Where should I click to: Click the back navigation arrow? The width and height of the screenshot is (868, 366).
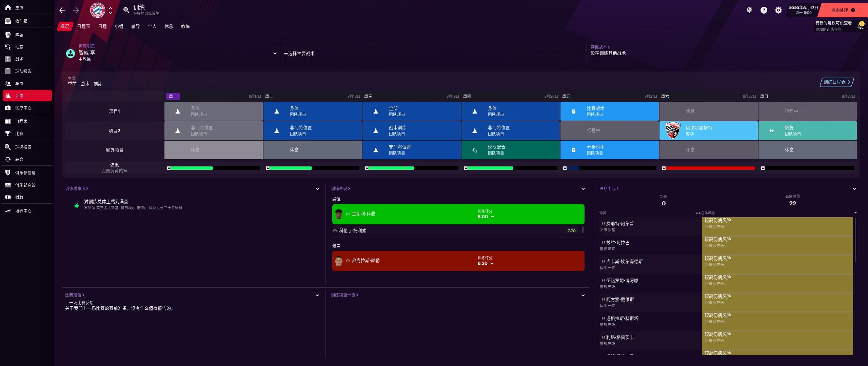tap(62, 10)
